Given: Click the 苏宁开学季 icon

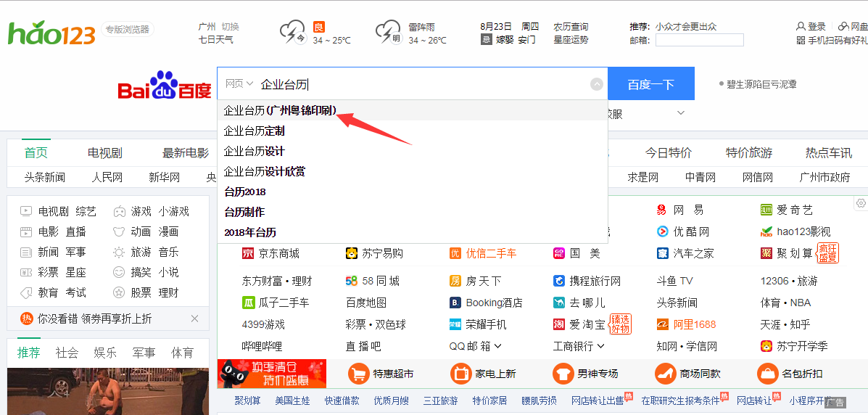Looking at the screenshot, I should pyautogui.click(x=766, y=346).
